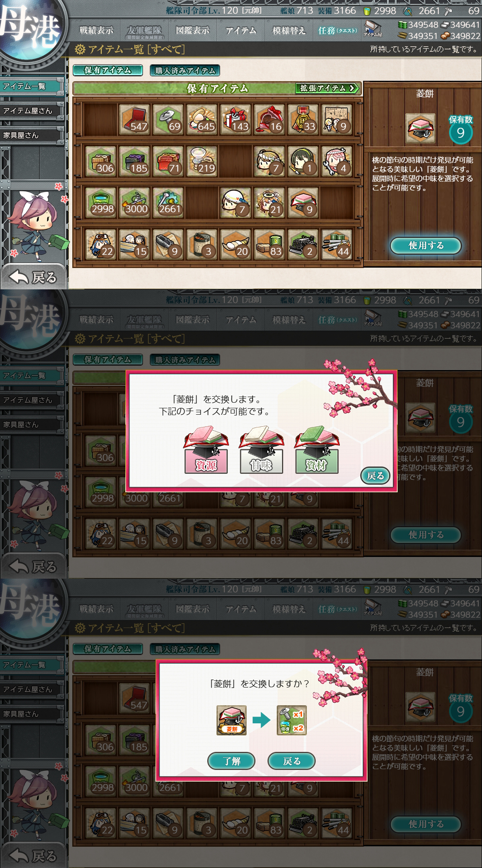Confirm exchange with the 了解 button
This screenshot has height=868, width=482.
[231, 761]
